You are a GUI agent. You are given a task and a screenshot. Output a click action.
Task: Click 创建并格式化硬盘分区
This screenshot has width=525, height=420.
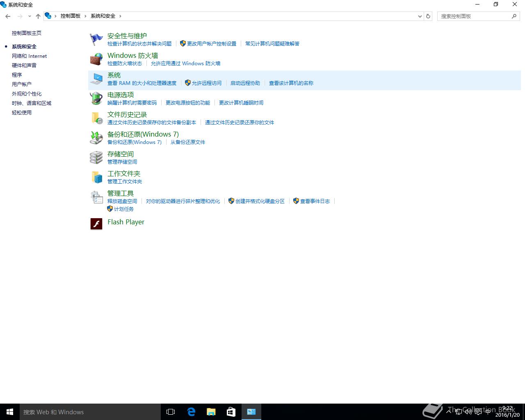point(260,201)
